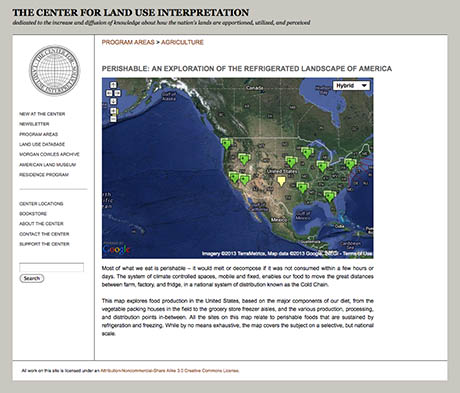Open Morgan Cowles Archive menu item
This screenshot has height=393, width=460.
click(49, 154)
